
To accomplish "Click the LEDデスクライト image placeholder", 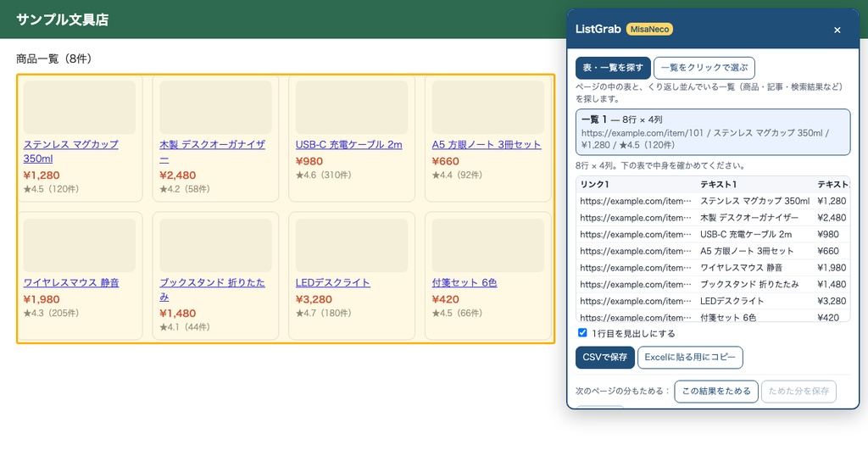I will tap(352, 246).
